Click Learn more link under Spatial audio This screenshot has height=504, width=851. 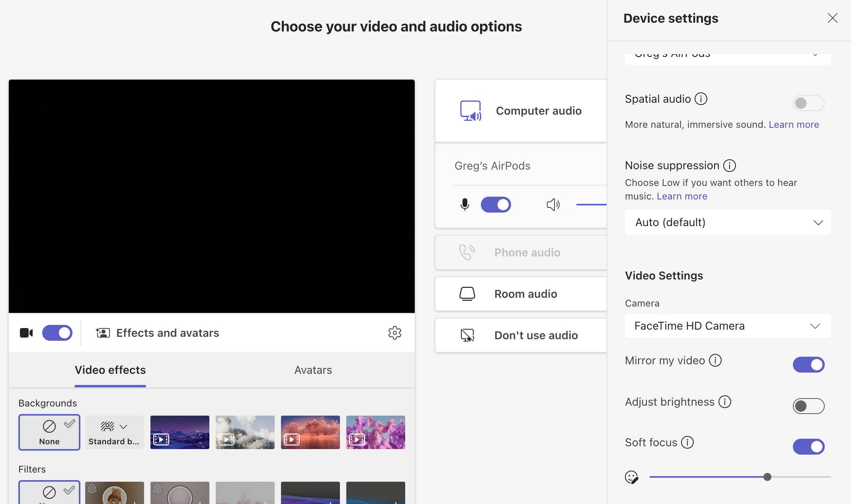coord(794,125)
